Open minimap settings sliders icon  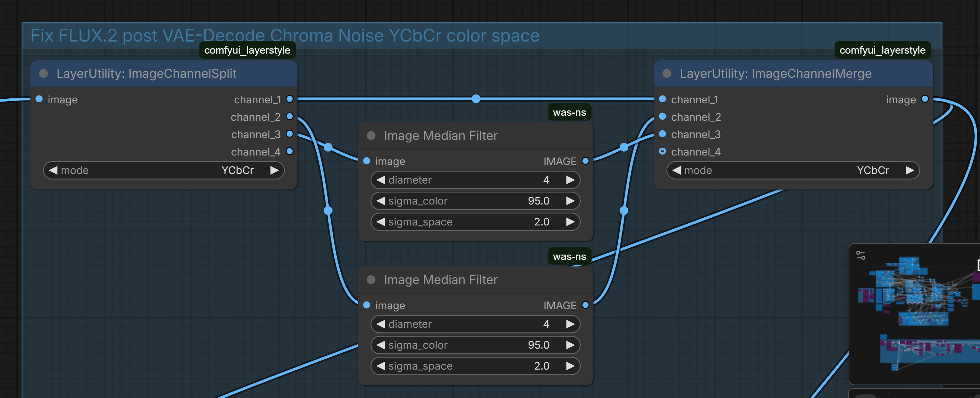(860, 255)
